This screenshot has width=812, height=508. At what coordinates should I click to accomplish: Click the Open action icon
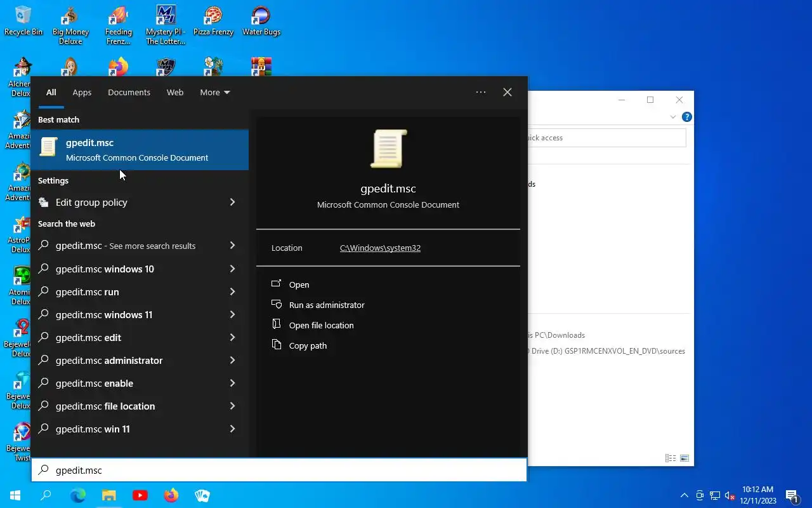coord(276,284)
